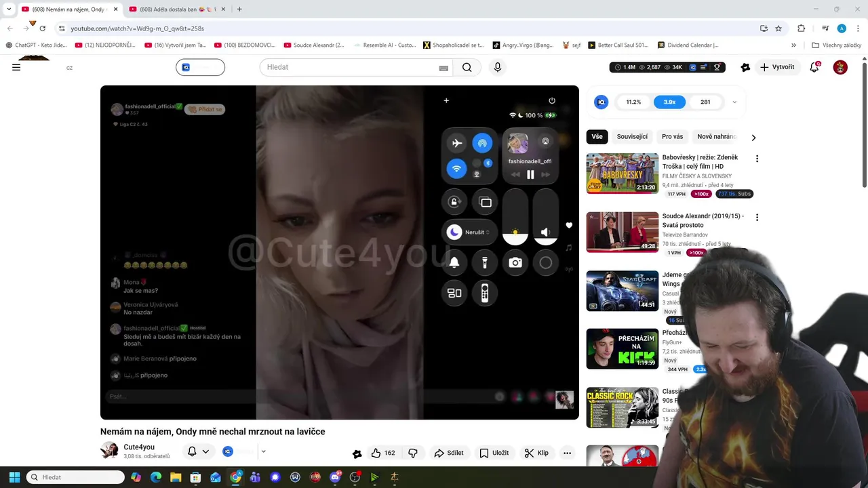Open the StarCraft video thumbnail

[622, 291]
